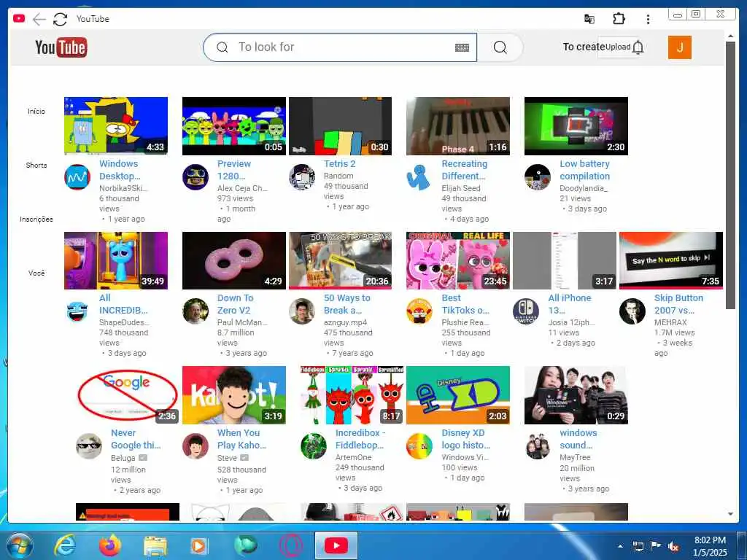Open the extensions puzzle icon
The height and width of the screenshot is (560, 747).
619,19
